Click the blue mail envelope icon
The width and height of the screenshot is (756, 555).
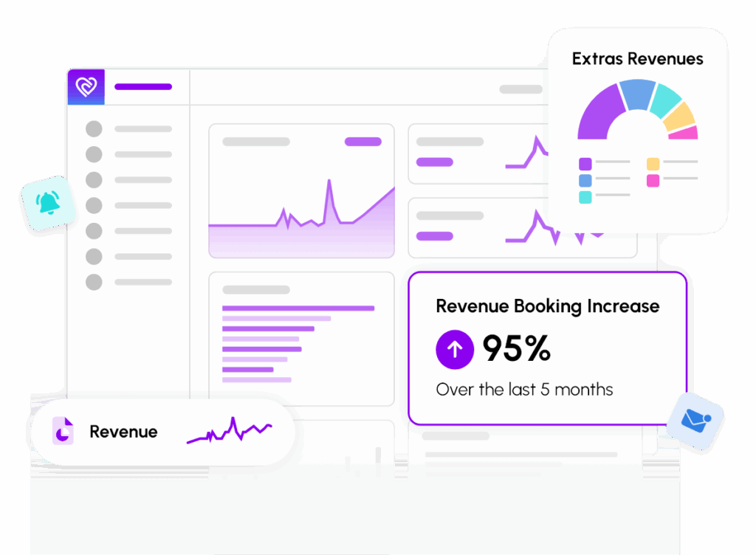pyautogui.click(x=694, y=421)
